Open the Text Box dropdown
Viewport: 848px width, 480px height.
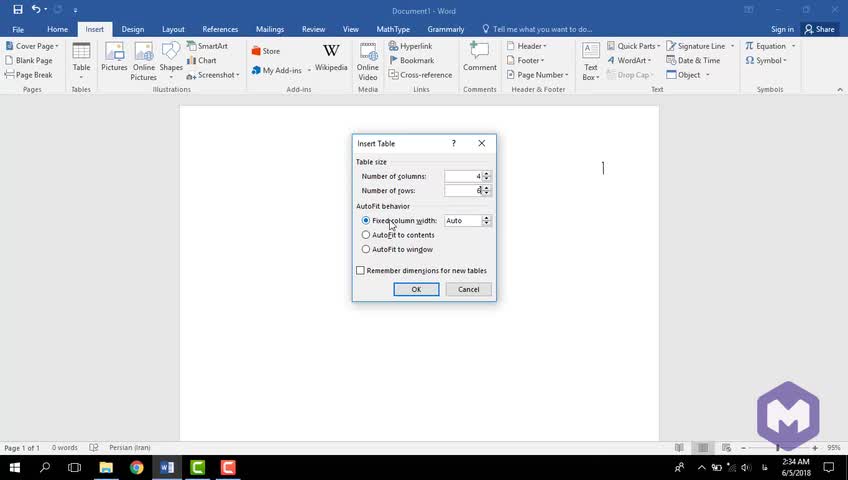591,61
